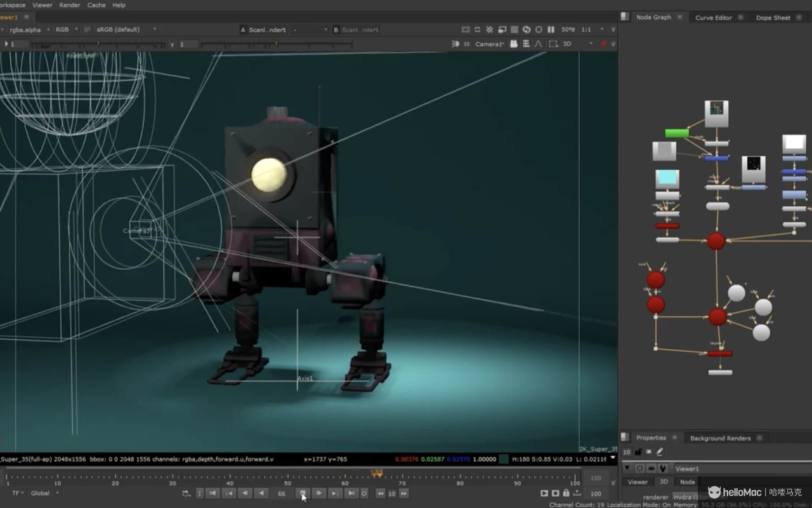Click the pencil edit icon in Properties bin
The width and height of the screenshot is (812, 508).
tap(660, 451)
